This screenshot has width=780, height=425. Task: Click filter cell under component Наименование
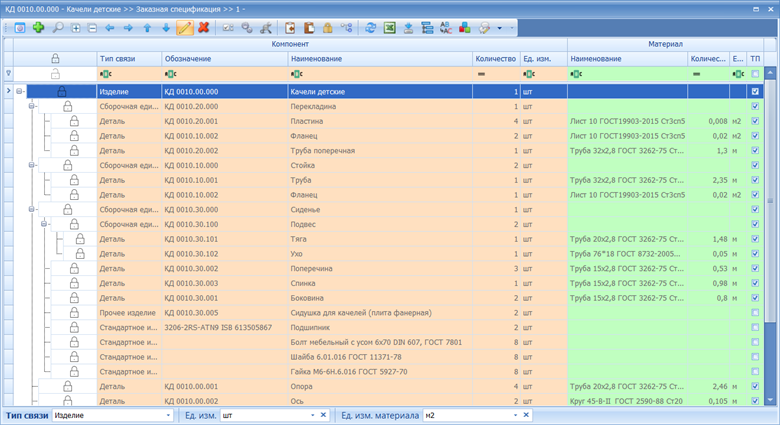pyautogui.click(x=380, y=74)
